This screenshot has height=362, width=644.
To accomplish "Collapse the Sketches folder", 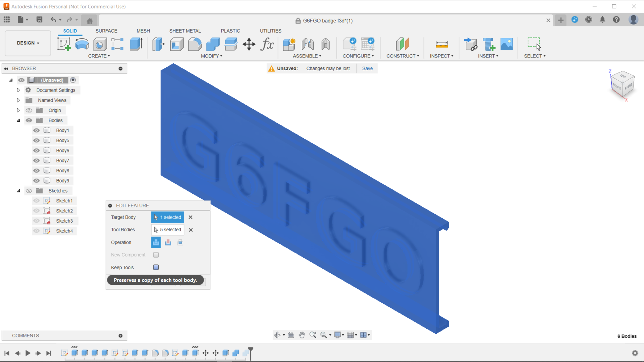I will (x=18, y=191).
